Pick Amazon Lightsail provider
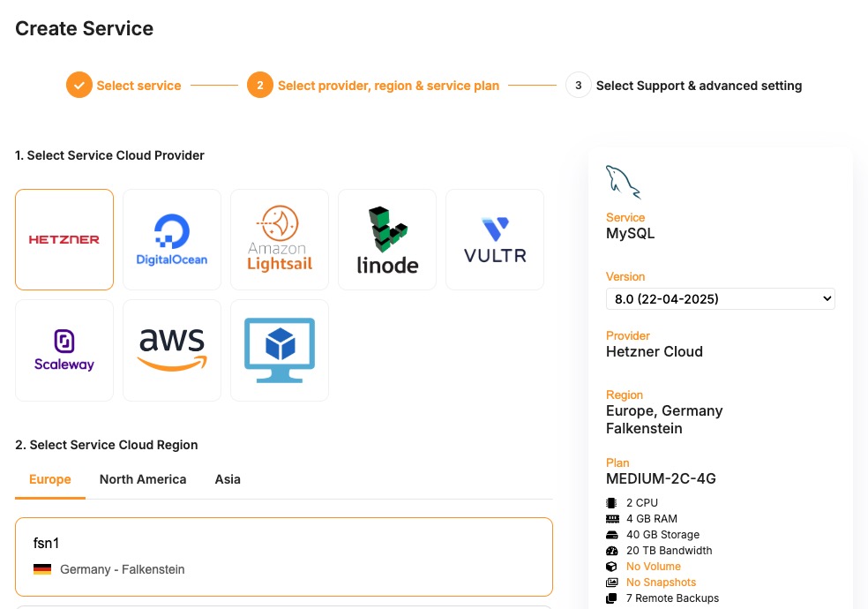The image size is (868, 609). click(280, 239)
